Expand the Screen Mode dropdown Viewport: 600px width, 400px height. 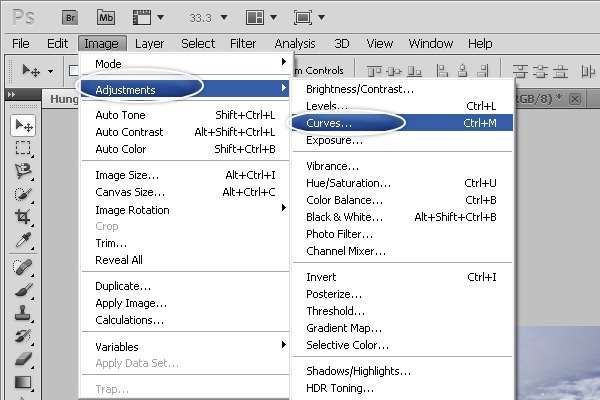[305, 17]
